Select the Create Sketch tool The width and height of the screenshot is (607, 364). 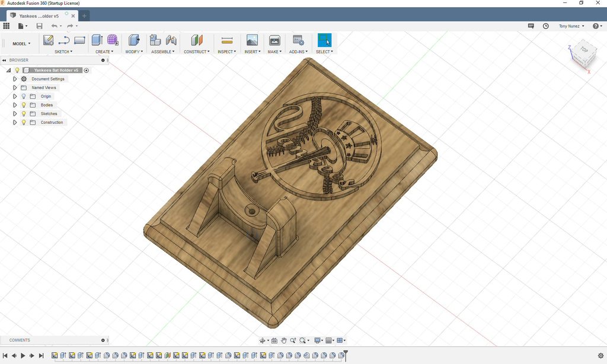point(49,40)
